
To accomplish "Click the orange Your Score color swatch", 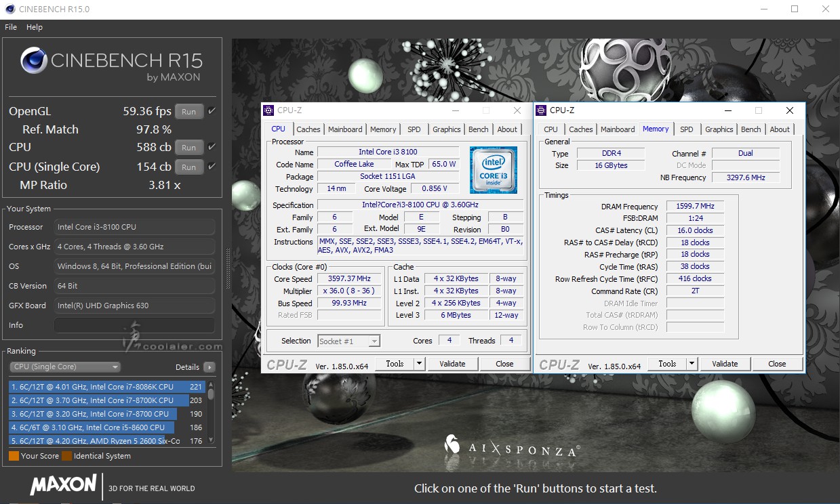I will tap(14, 456).
